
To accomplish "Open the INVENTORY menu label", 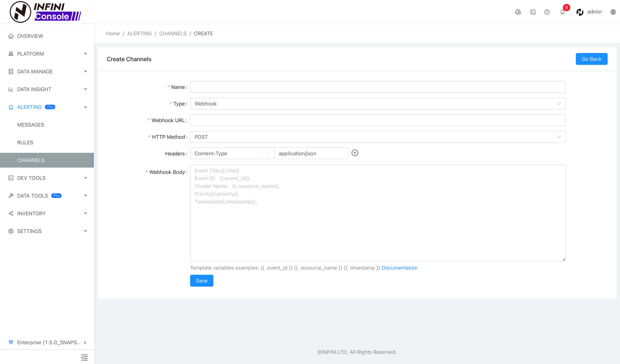I will [x=31, y=213].
